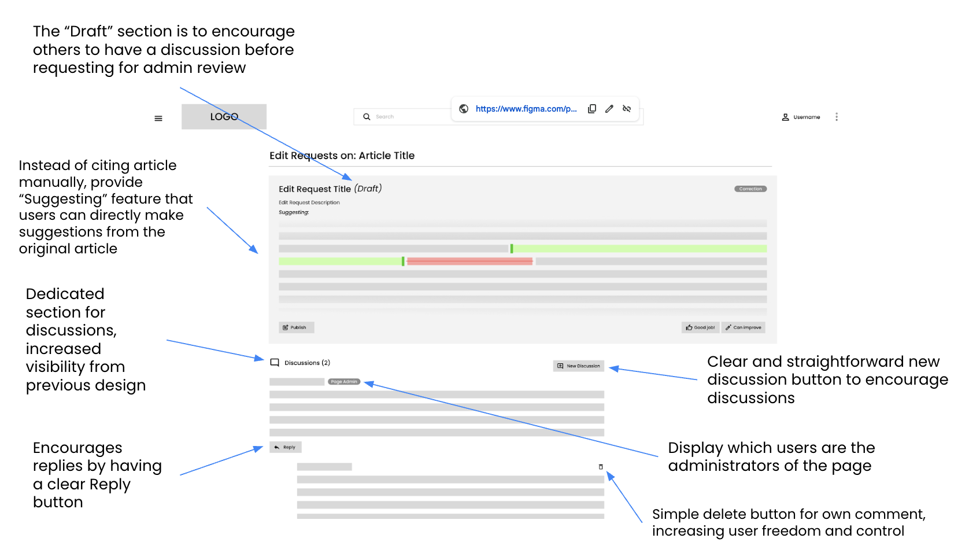This screenshot has height=553, width=980.
Task: Edit the link using pencil icon
Action: (x=609, y=109)
